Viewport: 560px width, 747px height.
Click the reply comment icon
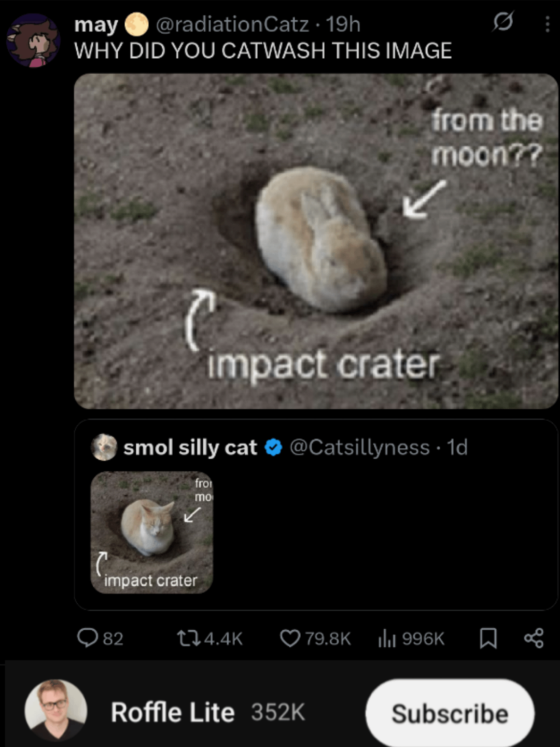(87, 638)
